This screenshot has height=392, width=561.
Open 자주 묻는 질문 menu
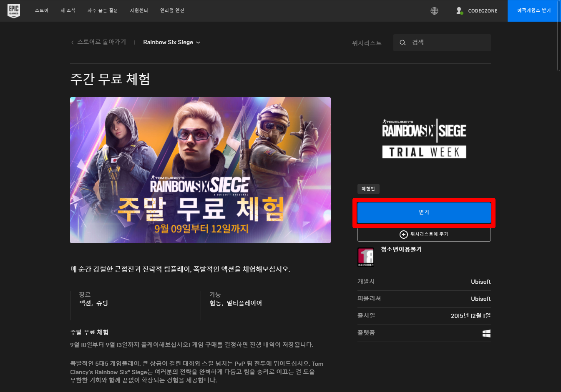(103, 11)
